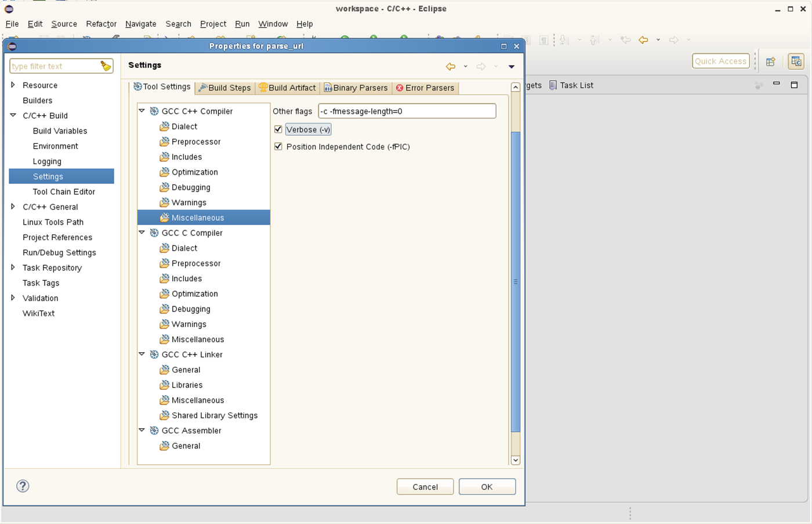Expand the Task Repository category
The width and height of the screenshot is (812, 524).
(x=13, y=268)
